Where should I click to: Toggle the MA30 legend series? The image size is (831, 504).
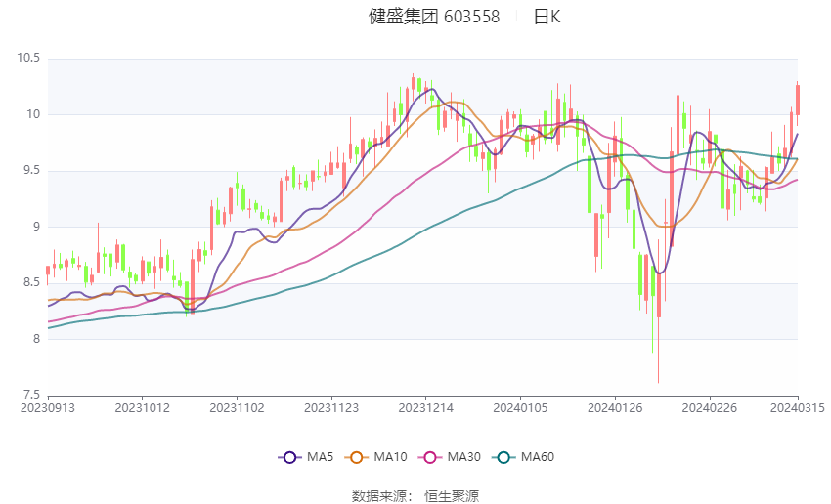pos(450,457)
